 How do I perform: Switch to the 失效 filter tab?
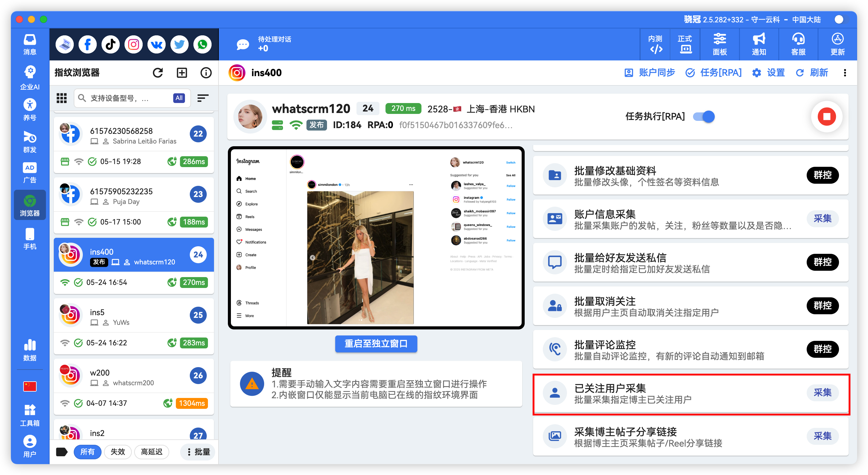click(x=118, y=452)
